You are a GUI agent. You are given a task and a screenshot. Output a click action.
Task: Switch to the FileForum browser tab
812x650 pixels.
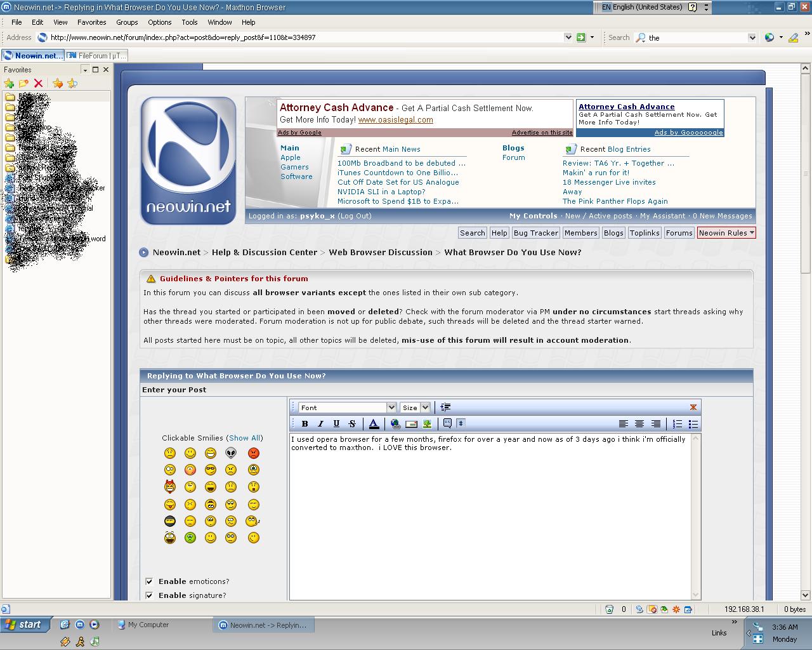(101, 56)
